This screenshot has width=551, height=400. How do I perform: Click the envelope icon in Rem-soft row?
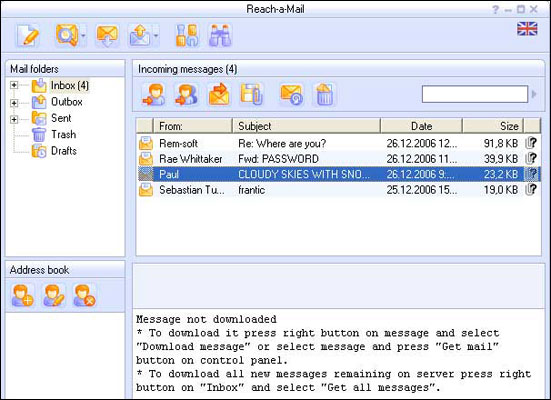(146, 143)
